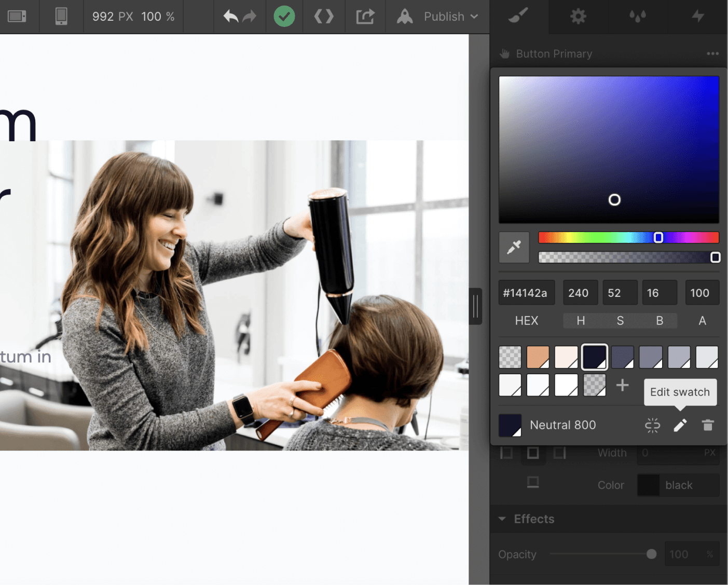Viewport: 728px width, 585px height.
Task: Delete the Neutral 800 swatch with the trash icon
Action: 708,425
